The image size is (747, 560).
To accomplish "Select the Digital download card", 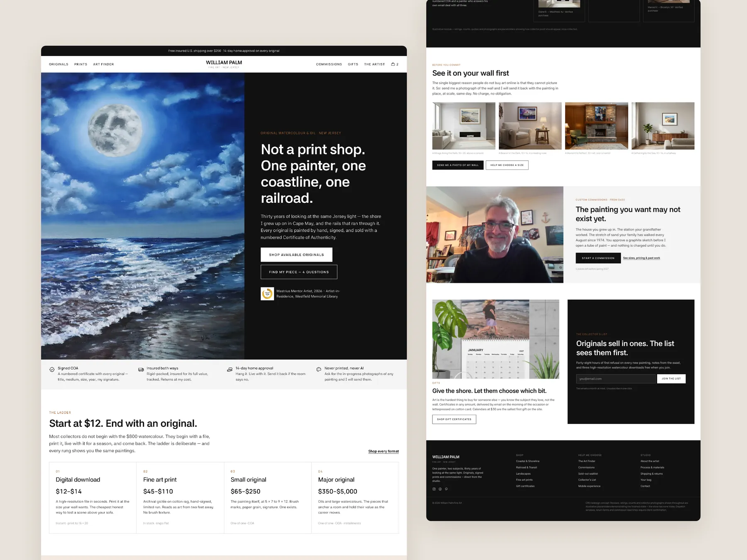I will click(x=93, y=498).
